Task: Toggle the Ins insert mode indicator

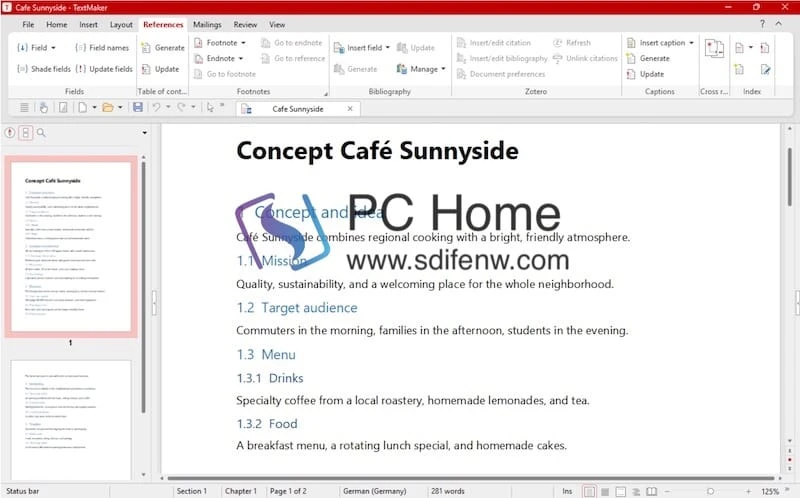Action: pos(567,491)
